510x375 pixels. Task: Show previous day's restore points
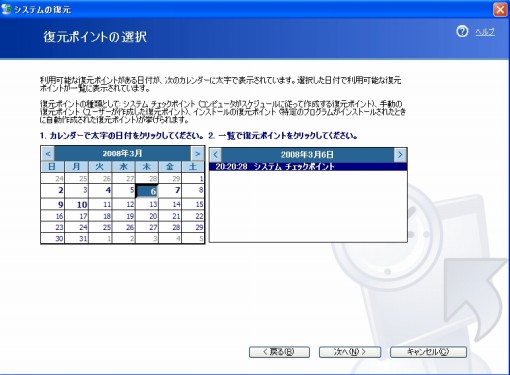coord(215,155)
